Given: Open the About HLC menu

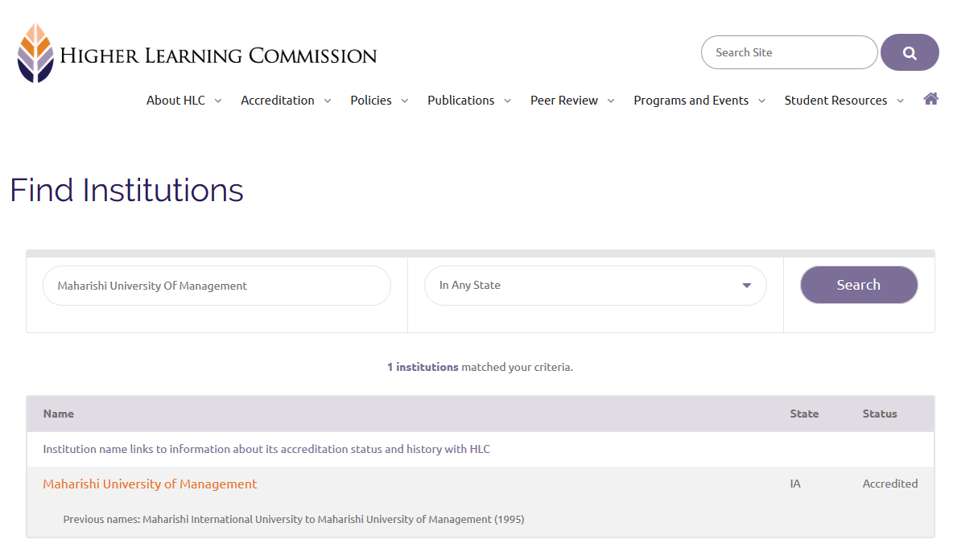Looking at the screenshot, I should pyautogui.click(x=175, y=101).
